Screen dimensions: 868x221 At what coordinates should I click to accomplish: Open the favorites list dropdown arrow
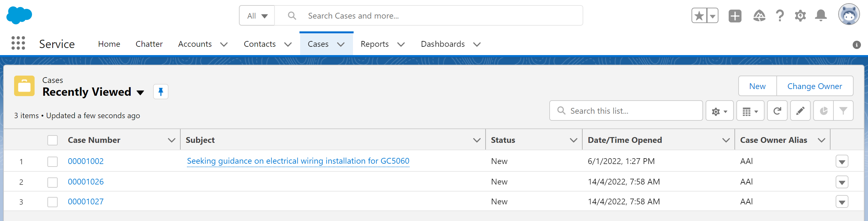[x=713, y=15]
